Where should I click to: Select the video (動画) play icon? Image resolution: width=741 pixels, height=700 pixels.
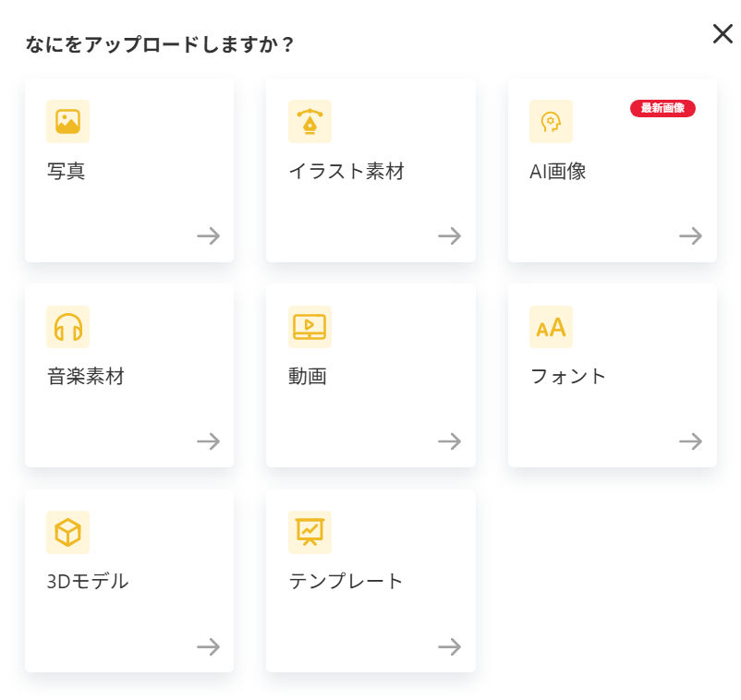coord(310,327)
